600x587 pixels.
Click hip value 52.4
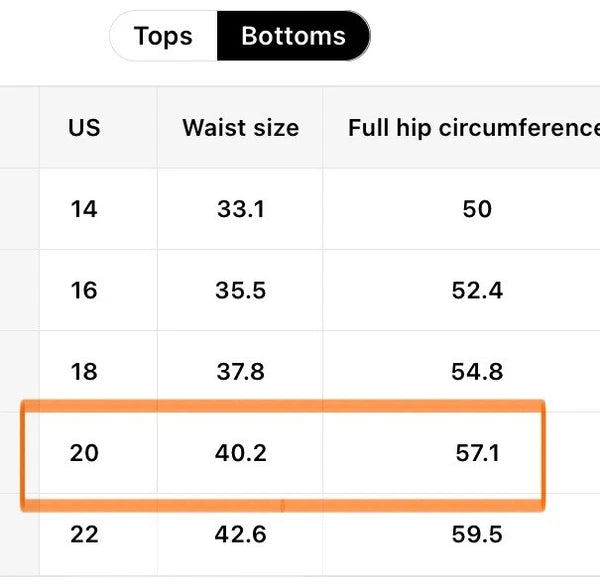(x=477, y=290)
